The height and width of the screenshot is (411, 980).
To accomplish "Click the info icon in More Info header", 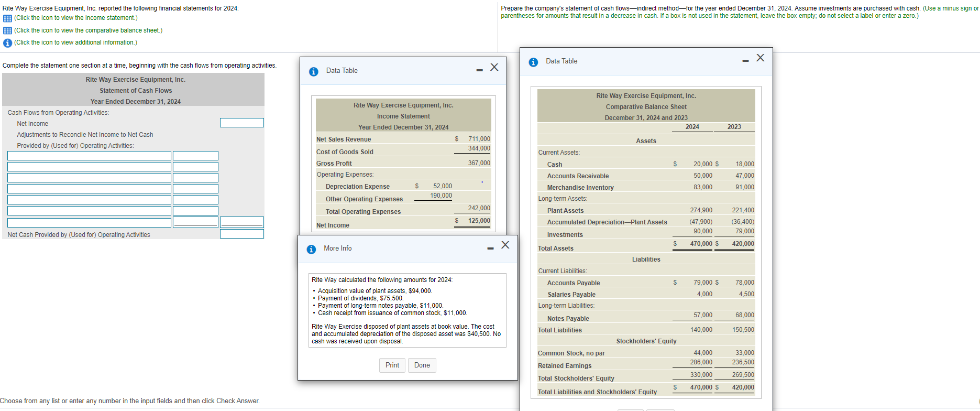I will (311, 249).
